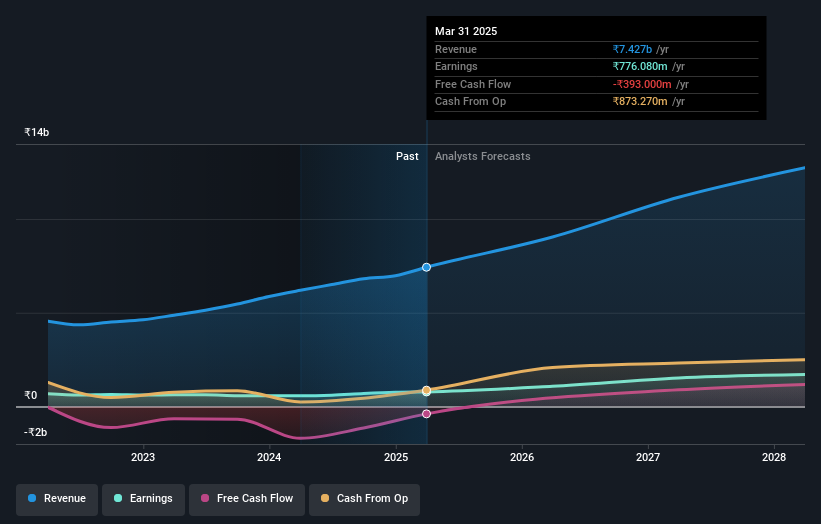Click the Cash From Op row label in the tooltip
The width and height of the screenshot is (821, 524).
pyautogui.click(x=470, y=101)
